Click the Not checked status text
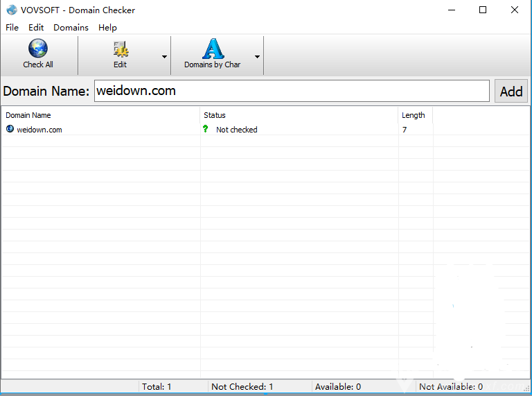This screenshot has width=532, height=396. point(236,130)
